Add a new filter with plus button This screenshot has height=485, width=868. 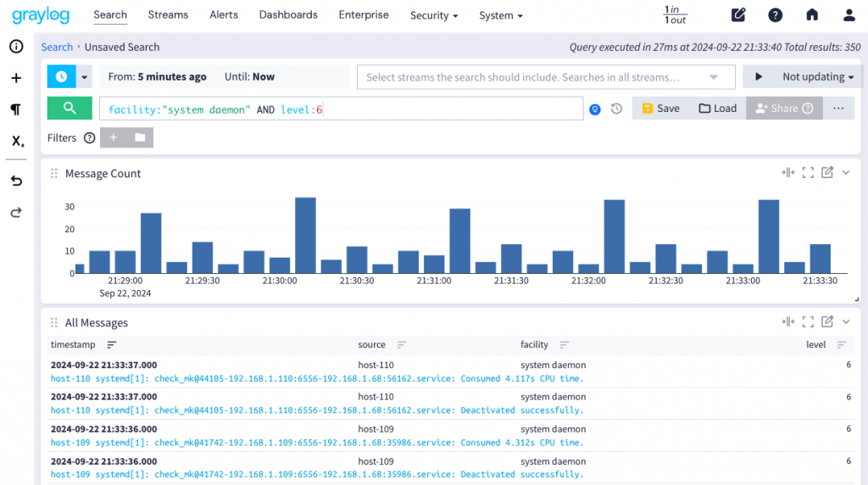coord(114,137)
